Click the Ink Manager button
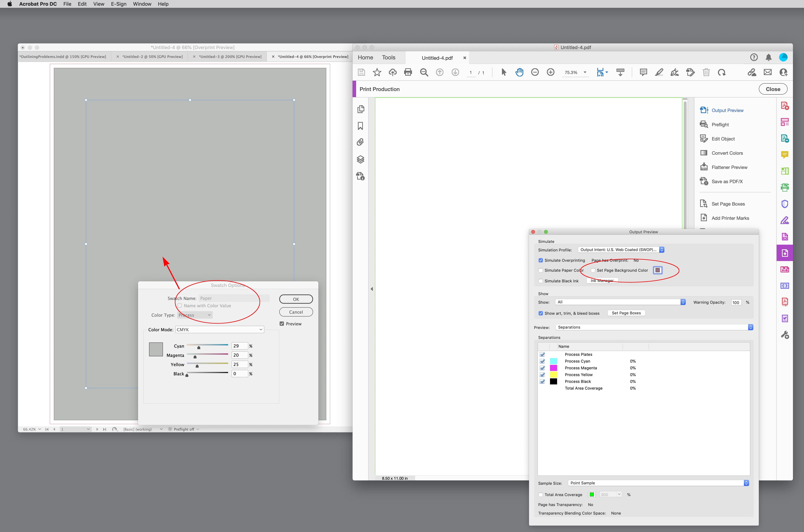The image size is (804, 532). tap(602, 281)
